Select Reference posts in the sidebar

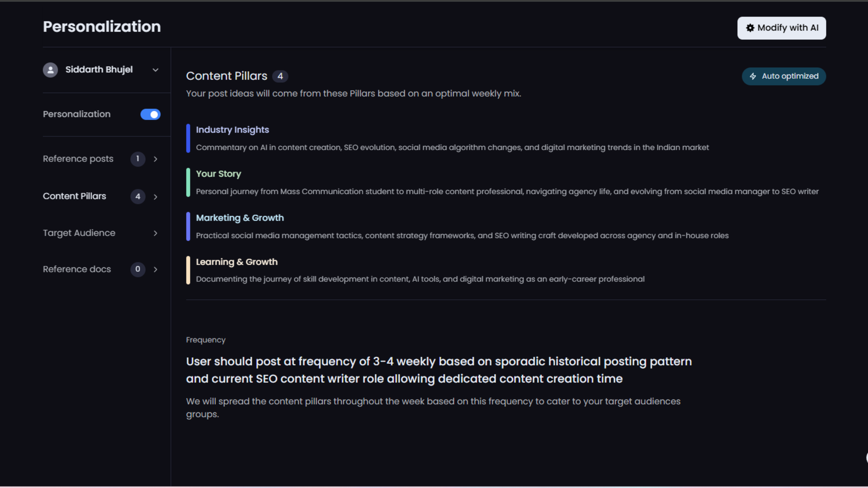click(x=78, y=159)
